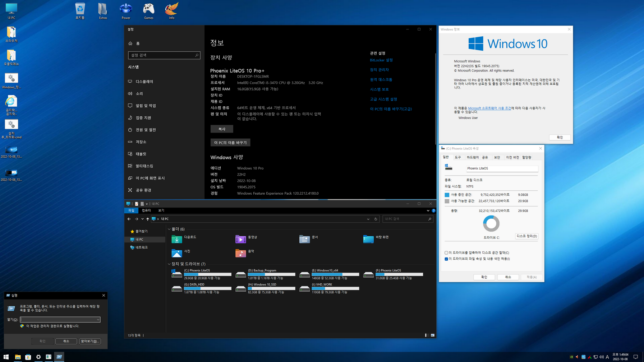Click the 내 PC 검색 box in Explorer
644x362 pixels.
point(408,219)
